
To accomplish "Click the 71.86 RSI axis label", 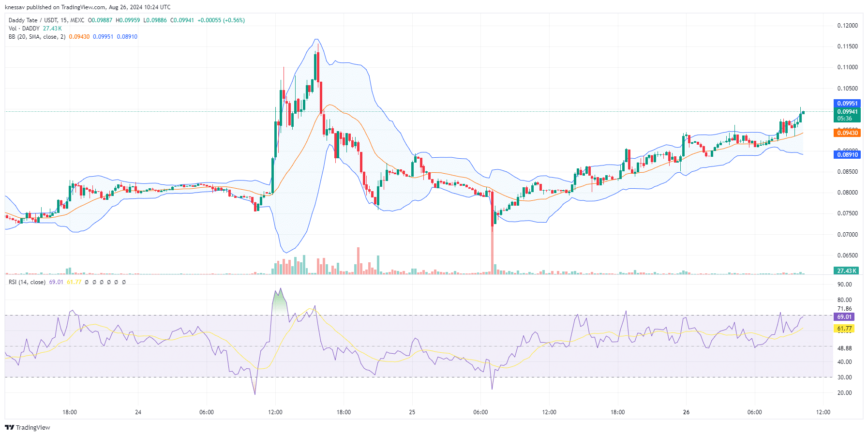I will 845,309.
